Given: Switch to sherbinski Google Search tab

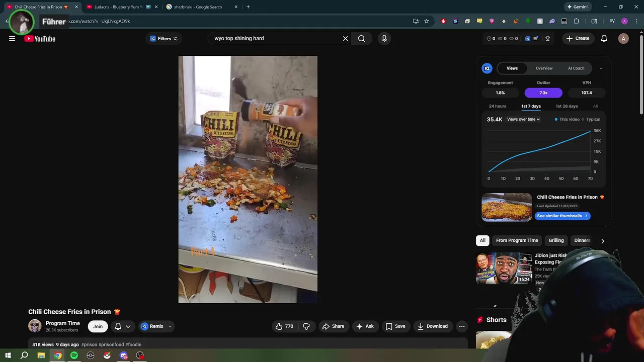Looking at the screenshot, I should point(202,7).
